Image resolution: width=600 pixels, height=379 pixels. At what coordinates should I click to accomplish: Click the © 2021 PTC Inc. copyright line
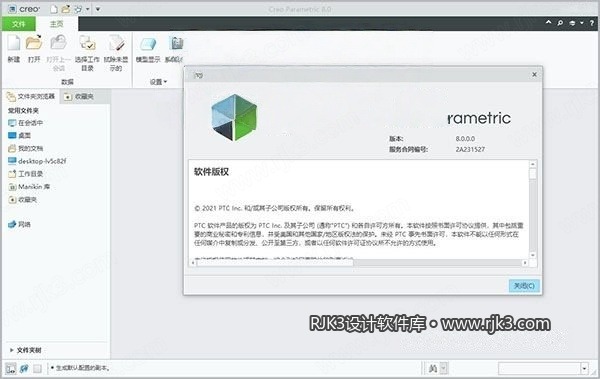[274, 208]
